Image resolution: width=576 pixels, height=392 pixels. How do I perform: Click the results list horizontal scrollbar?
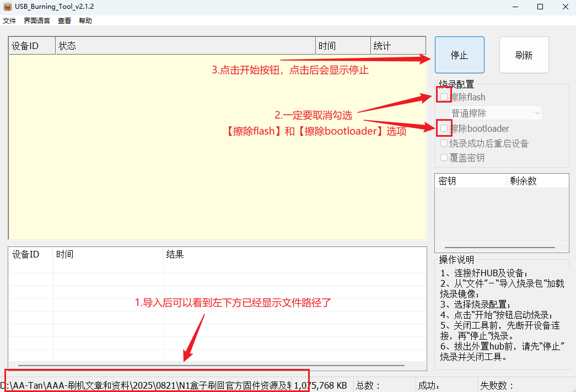point(211,365)
